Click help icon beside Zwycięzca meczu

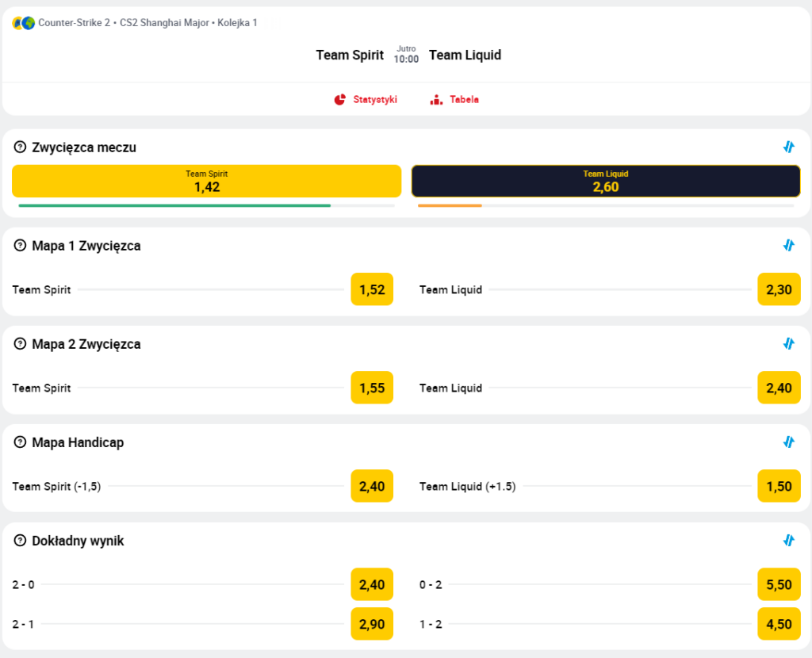tap(21, 147)
